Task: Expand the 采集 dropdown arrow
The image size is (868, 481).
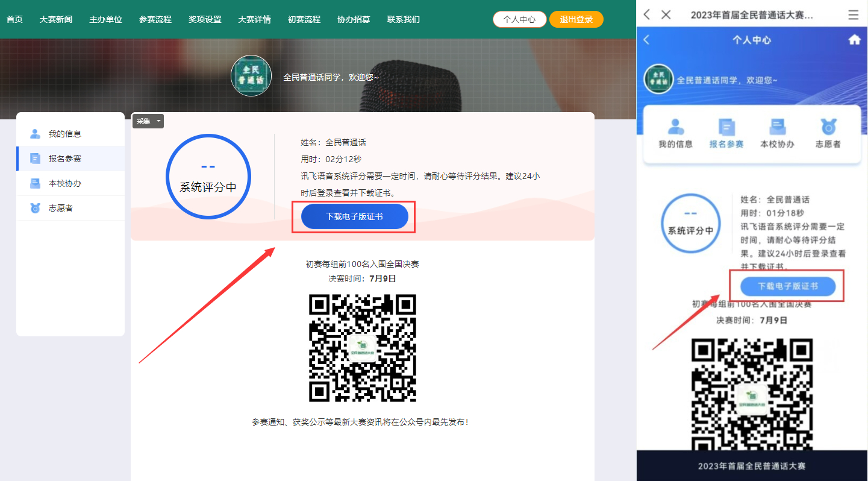Action: [158, 121]
